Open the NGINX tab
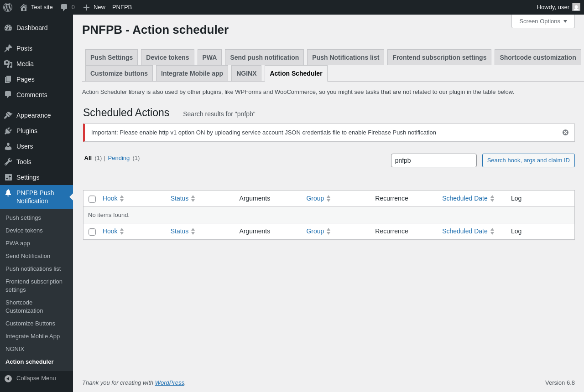 coord(246,73)
